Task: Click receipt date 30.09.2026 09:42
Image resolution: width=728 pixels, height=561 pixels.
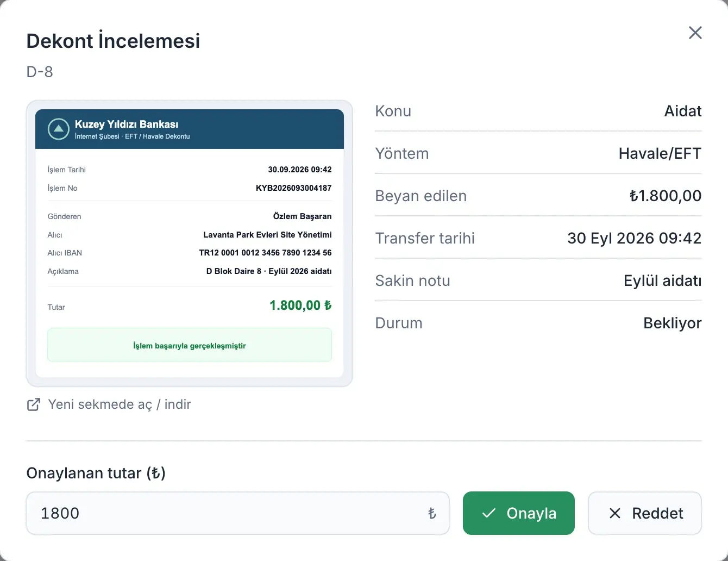Action: [x=300, y=170]
